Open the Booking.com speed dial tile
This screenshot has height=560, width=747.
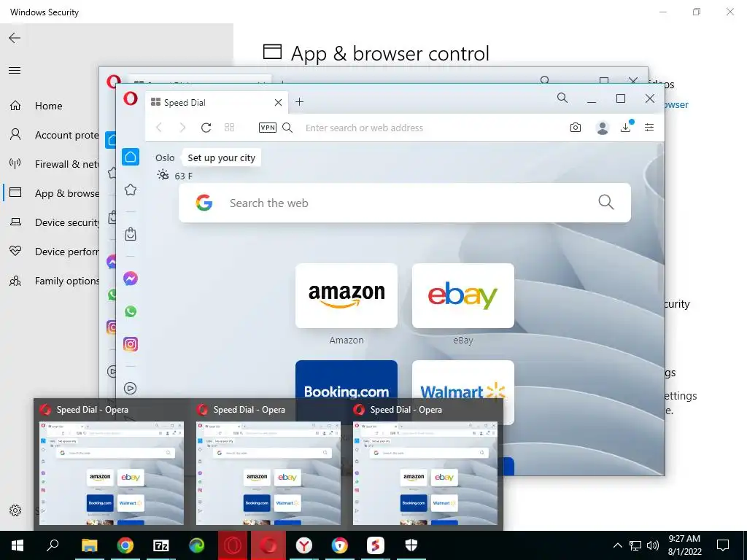point(347,379)
